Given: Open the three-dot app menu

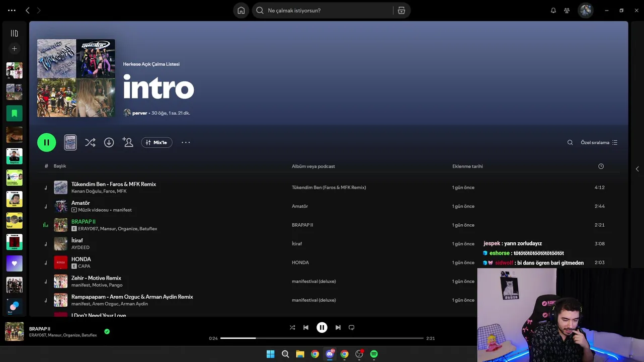Looking at the screenshot, I should [x=12, y=11].
